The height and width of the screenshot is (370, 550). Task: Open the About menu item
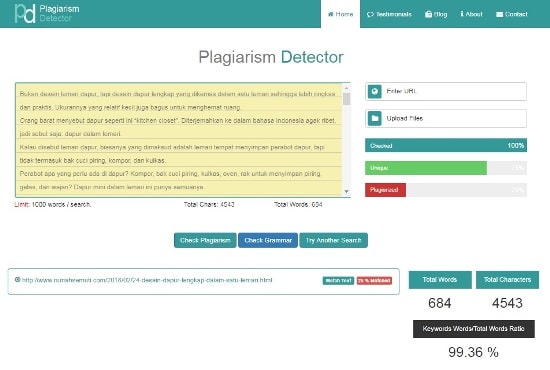[471, 14]
